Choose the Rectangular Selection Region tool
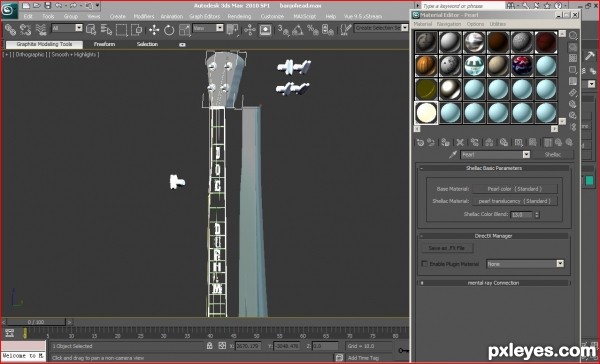 tap(122, 29)
